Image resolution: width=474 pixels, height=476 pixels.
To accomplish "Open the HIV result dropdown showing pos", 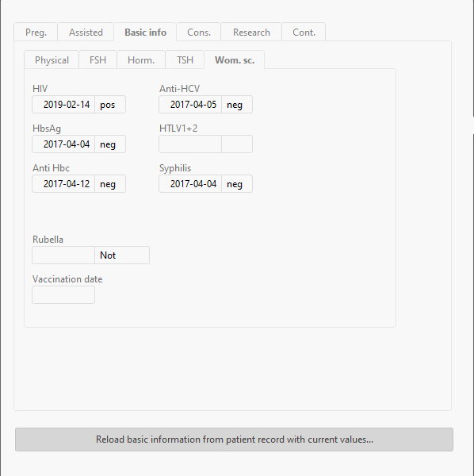I will coord(110,105).
